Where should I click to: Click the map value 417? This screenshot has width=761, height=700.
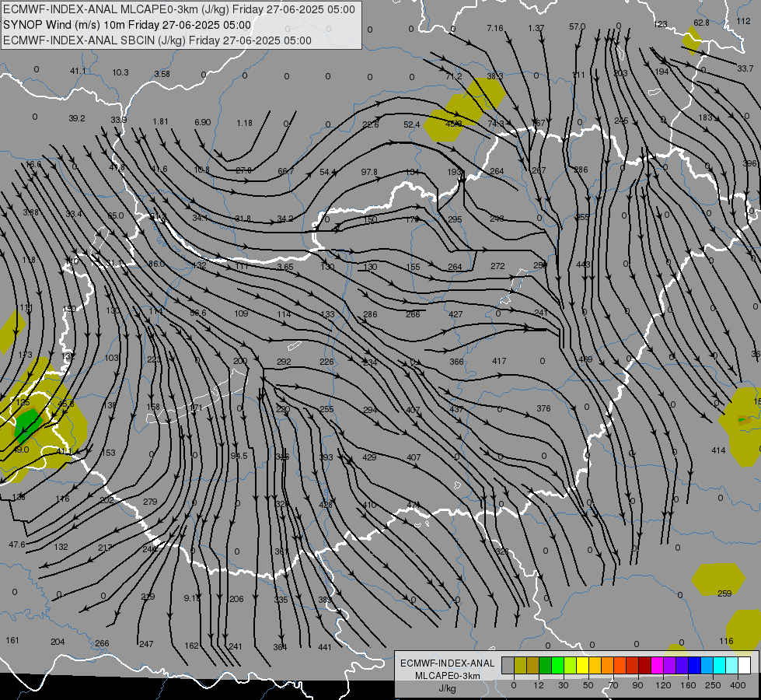coord(499,361)
